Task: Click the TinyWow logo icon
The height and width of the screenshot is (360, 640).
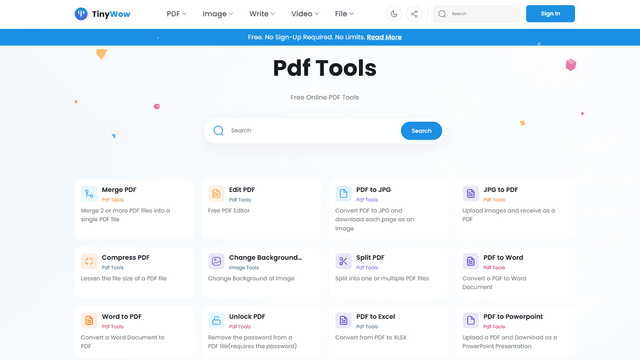Action: pyautogui.click(x=81, y=14)
